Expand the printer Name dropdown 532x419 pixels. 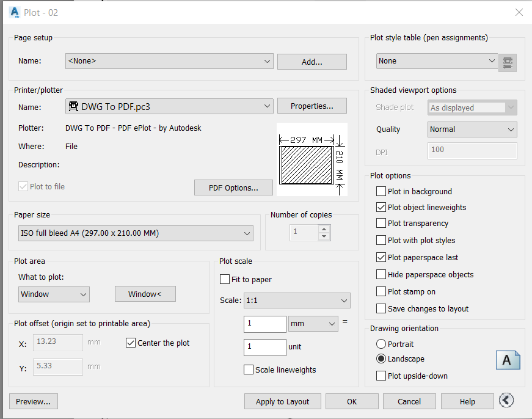169,107
